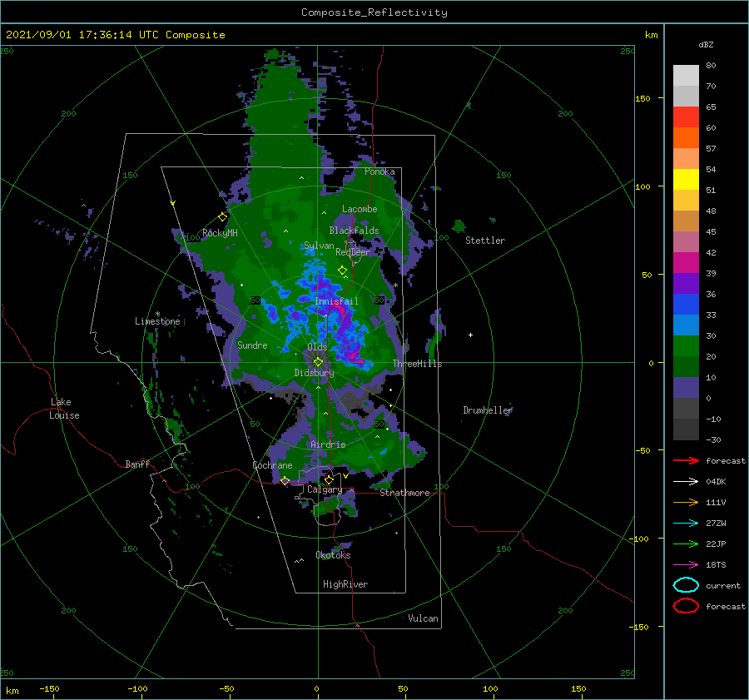Click the Lake Louise label
This screenshot has width=749, height=700.
click(x=64, y=409)
